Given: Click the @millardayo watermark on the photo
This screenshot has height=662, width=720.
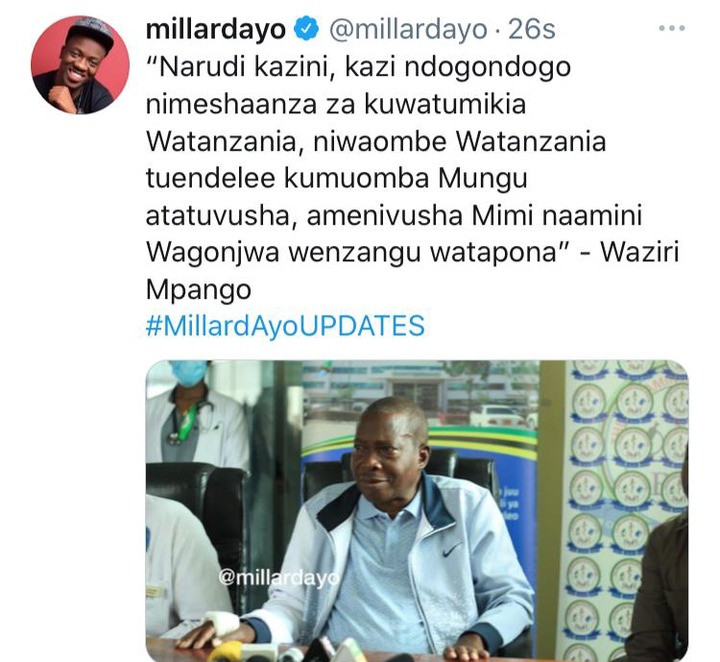Looking at the screenshot, I should point(279,578).
